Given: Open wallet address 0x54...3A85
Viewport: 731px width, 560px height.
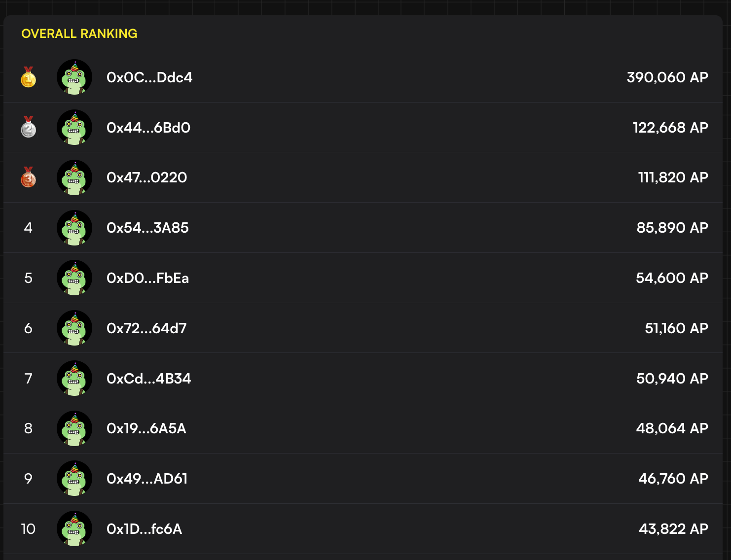Looking at the screenshot, I should point(147,228).
